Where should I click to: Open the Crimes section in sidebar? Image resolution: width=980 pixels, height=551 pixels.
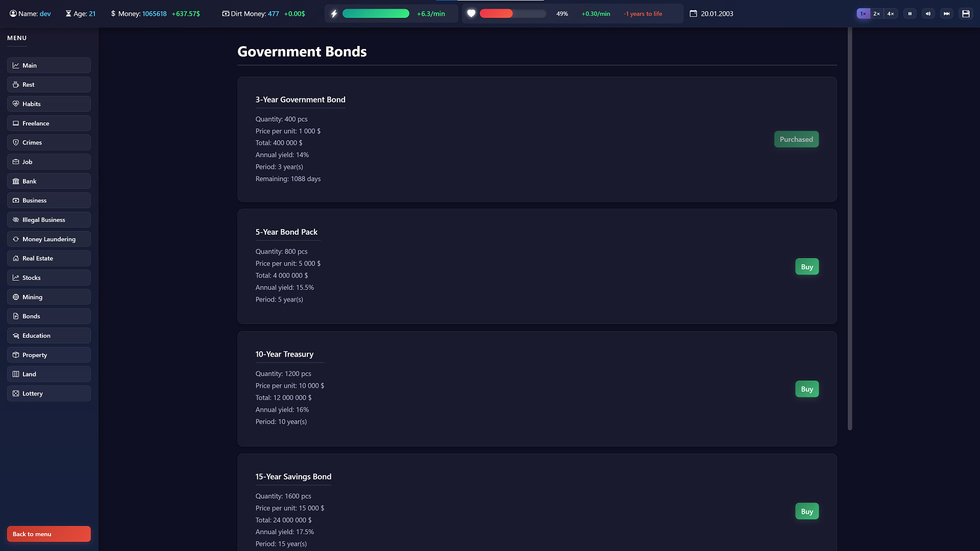click(49, 142)
